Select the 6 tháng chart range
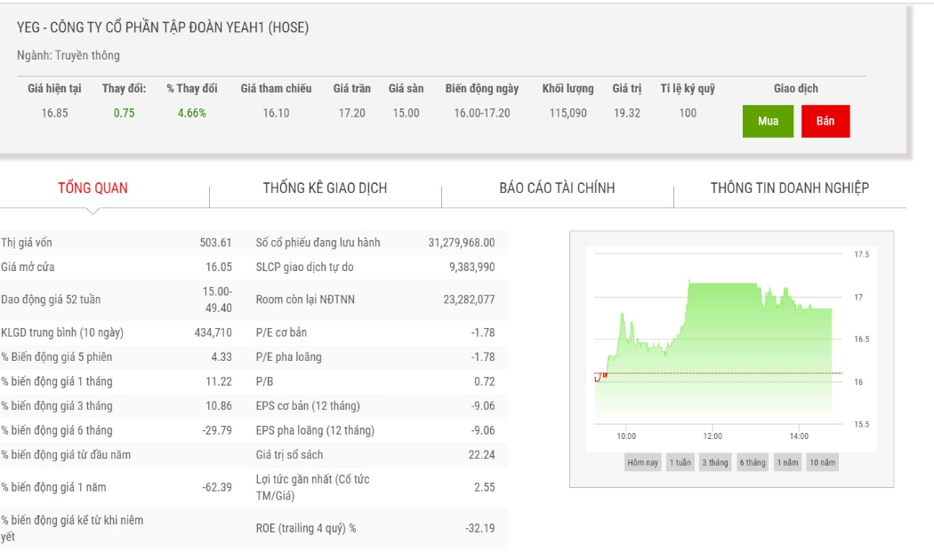This screenshot has width=934, height=560. click(753, 462)
